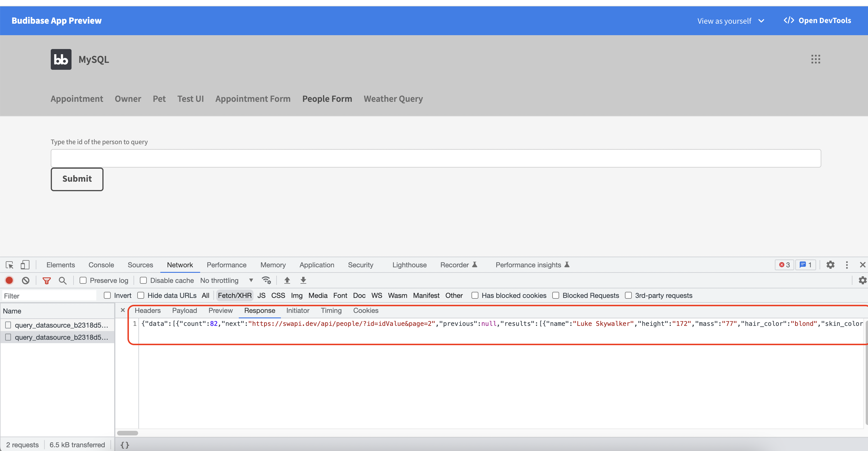Screen dimensions: 868x451
Task: Format the response with curly braces icon
Action: click(x=124, y=444)
